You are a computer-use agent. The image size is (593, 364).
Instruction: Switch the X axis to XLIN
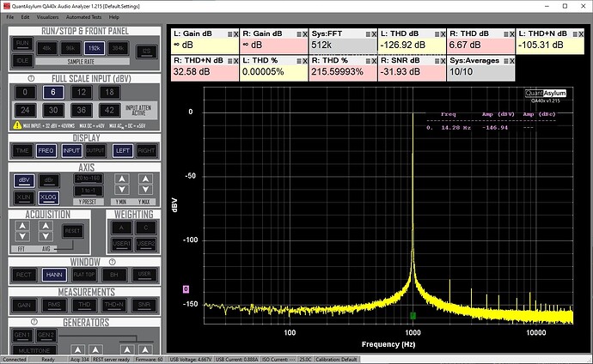(x=24, y=197)
